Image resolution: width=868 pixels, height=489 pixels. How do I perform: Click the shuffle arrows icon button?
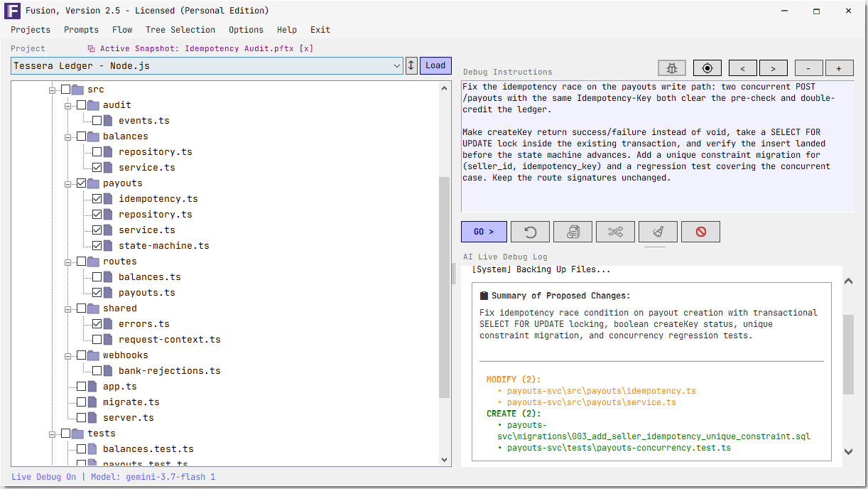pos(616,232)
